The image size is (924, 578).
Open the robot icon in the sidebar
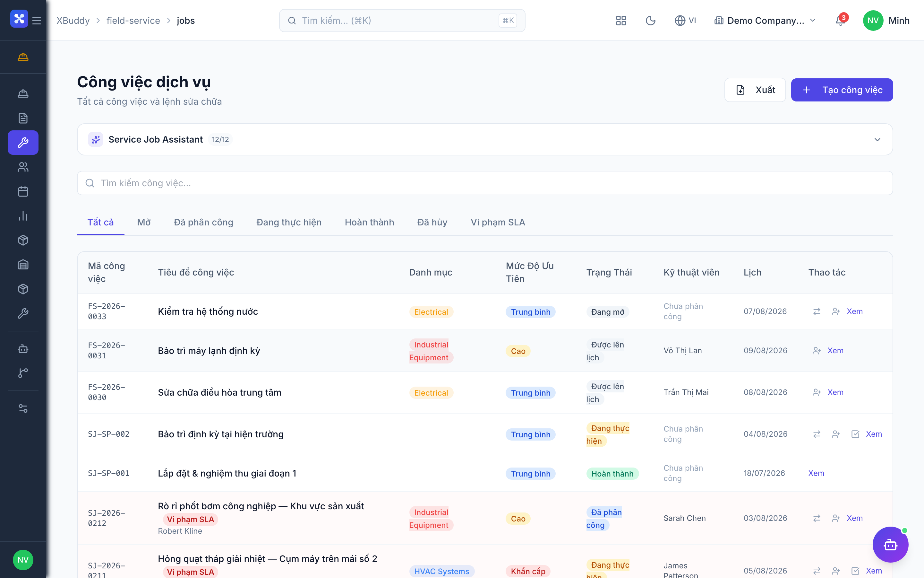23,349
